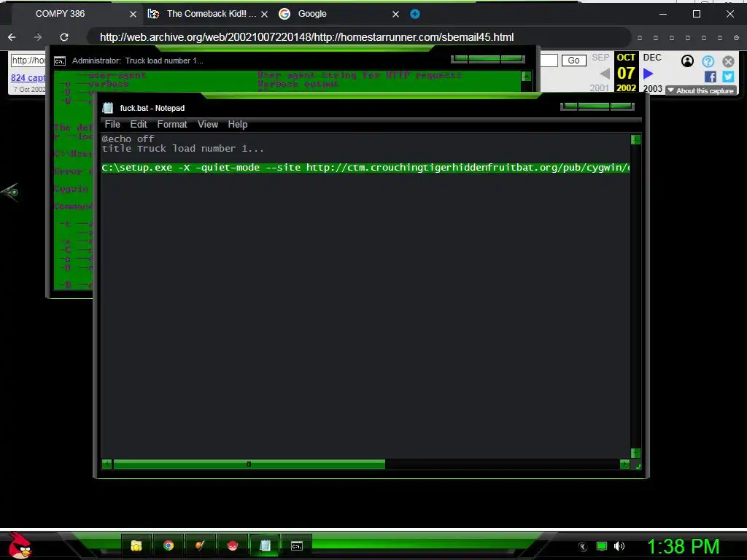Close The Comeback Kid!! tab
The image size is (747, 560).
pyautogui.click(x=264, y=15)
